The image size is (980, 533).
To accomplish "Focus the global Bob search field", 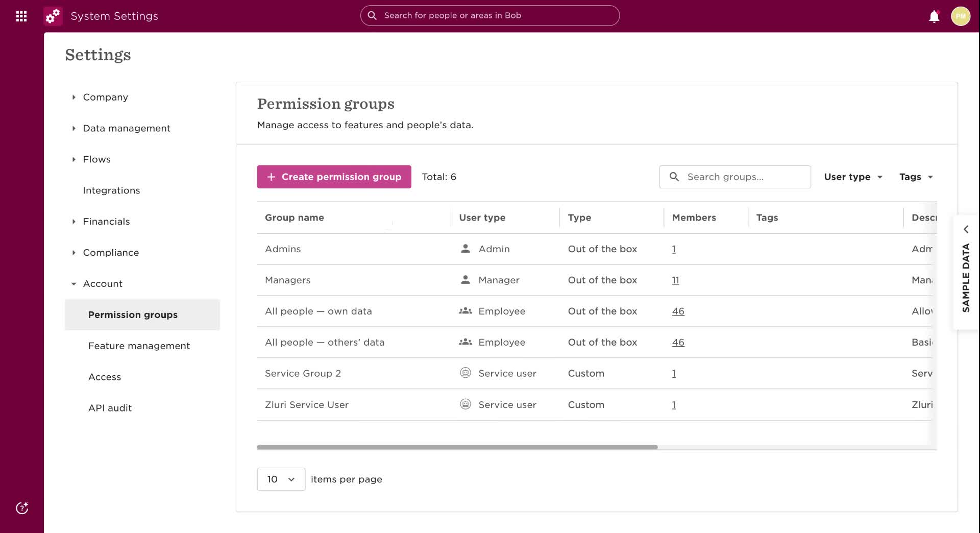I will pos(490,16).
